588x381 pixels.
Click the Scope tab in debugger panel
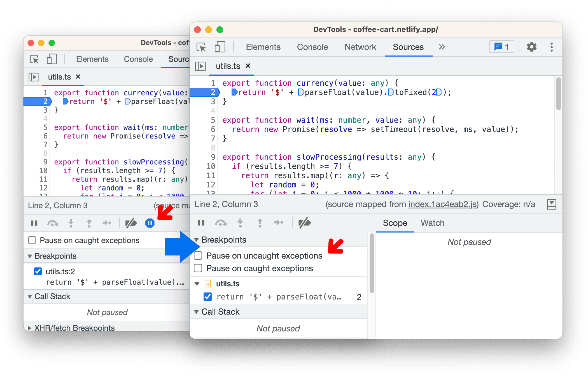pos(394,223)
